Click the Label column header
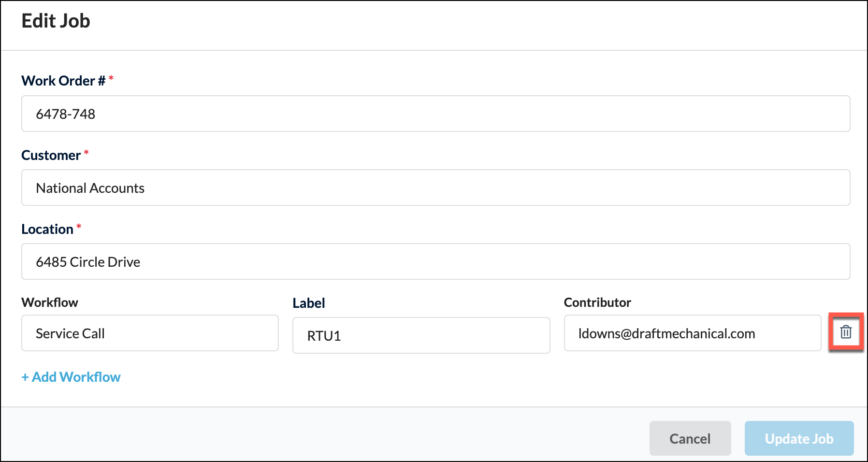The height and width of the screenshot is (462, 868). pos(308,303)
